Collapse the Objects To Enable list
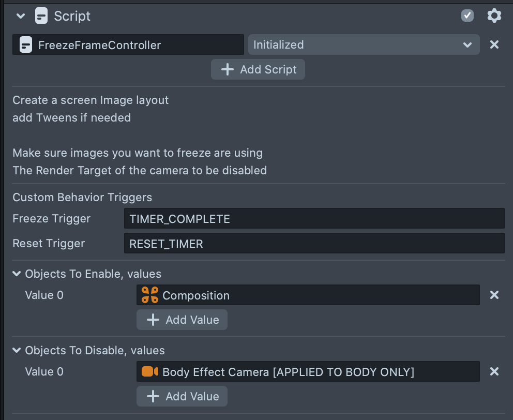 [x=17, y=274]
